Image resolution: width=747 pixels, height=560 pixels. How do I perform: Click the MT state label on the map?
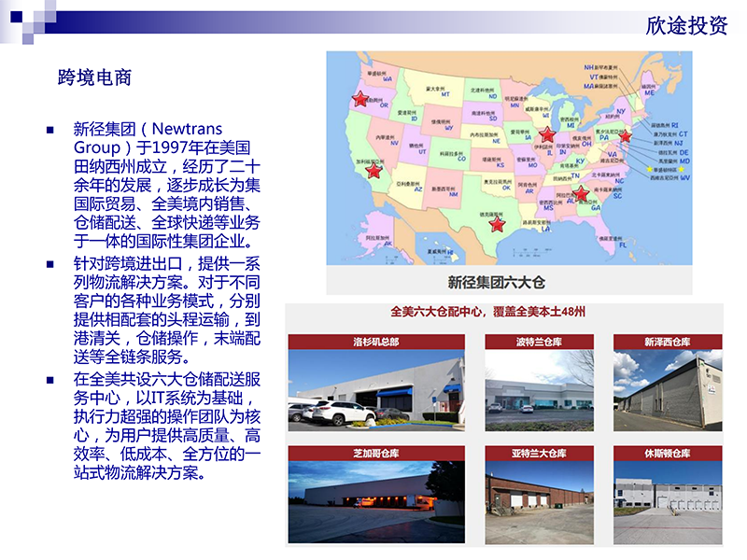[x=445, y=94]
